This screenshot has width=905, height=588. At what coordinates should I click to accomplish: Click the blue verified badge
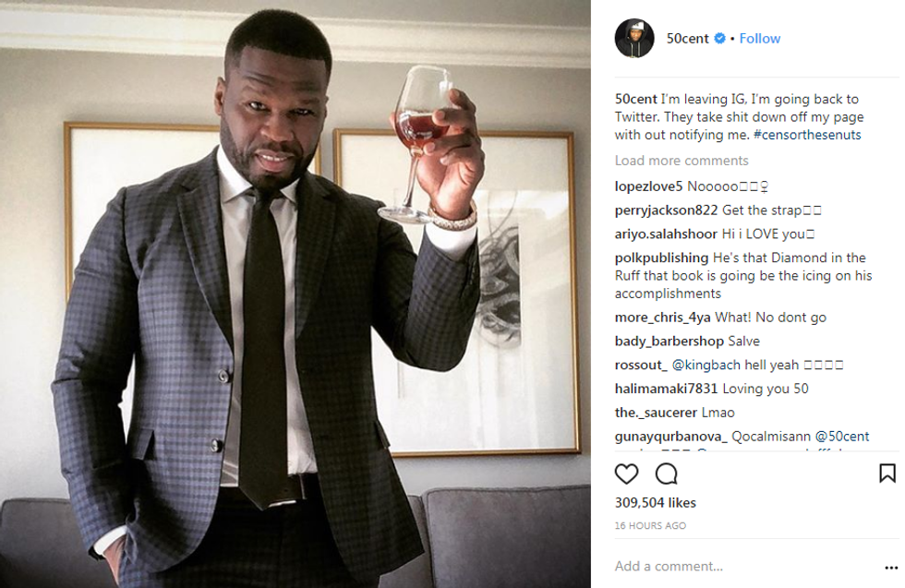click(x=719, y=39)
